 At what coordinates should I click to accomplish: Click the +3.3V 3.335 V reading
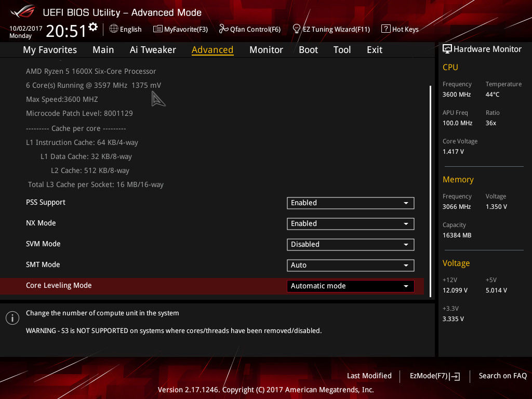tap(453, 319)
